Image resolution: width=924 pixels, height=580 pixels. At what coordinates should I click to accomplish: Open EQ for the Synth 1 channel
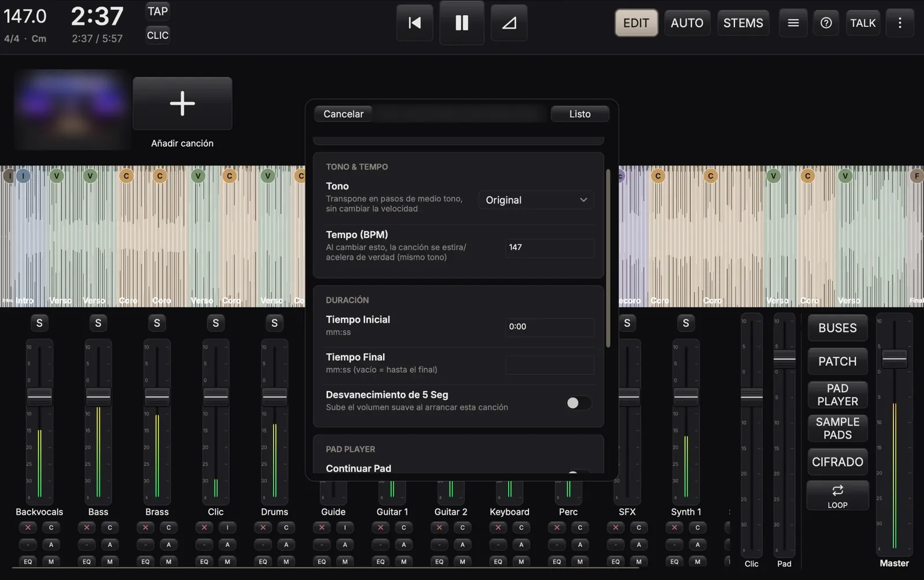click(674, 562)
